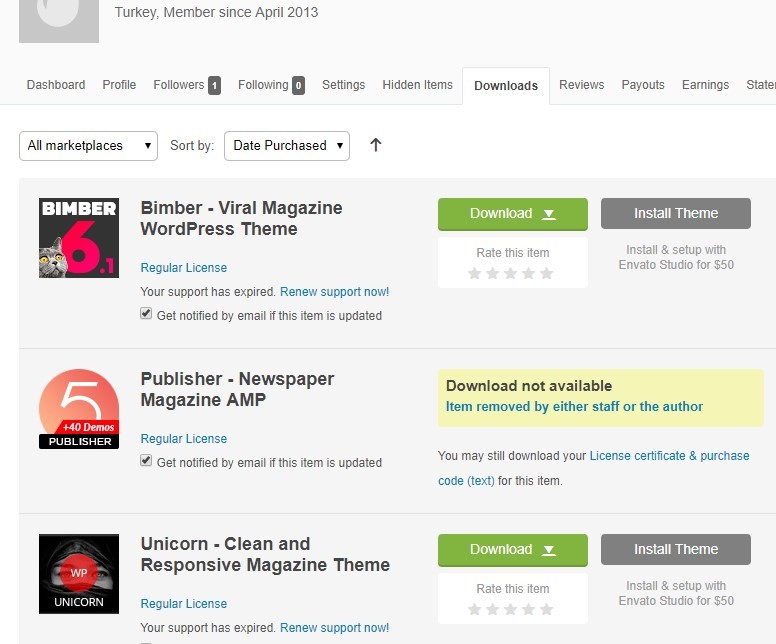Click the user avatar image
The height and width of the screenshot is (644, 776).
pos(59,21)
